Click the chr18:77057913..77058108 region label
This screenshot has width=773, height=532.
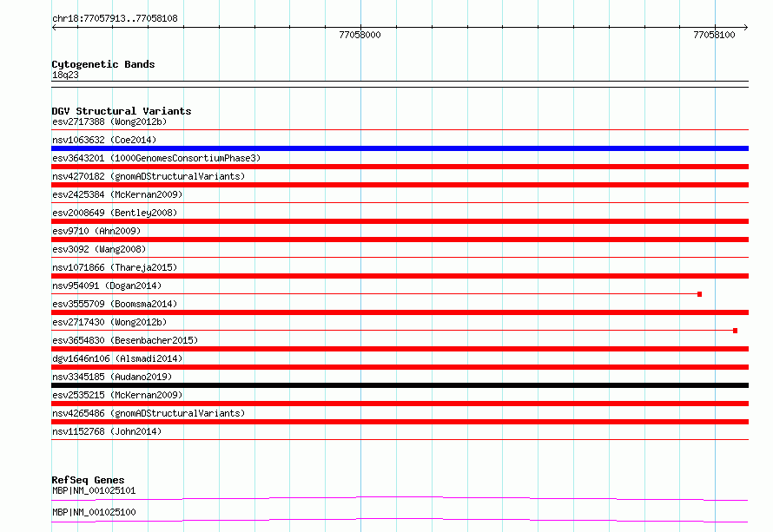point(115,18)
